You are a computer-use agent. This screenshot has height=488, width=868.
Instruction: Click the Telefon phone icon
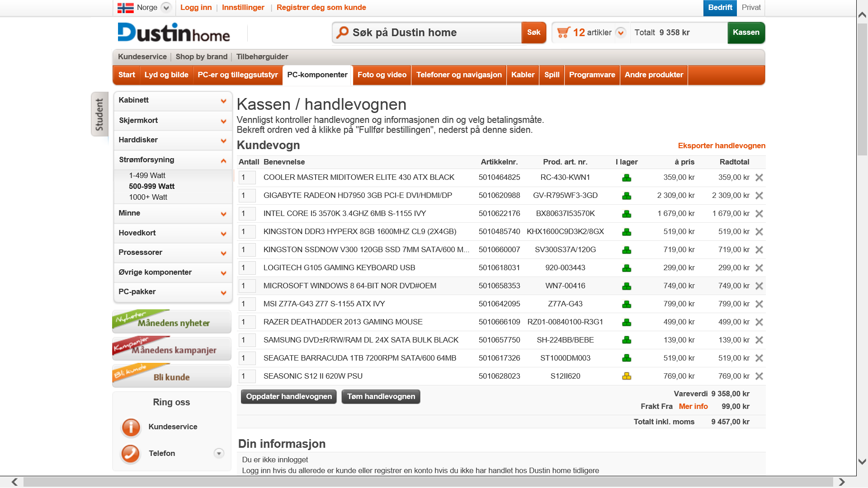(131, 454)
